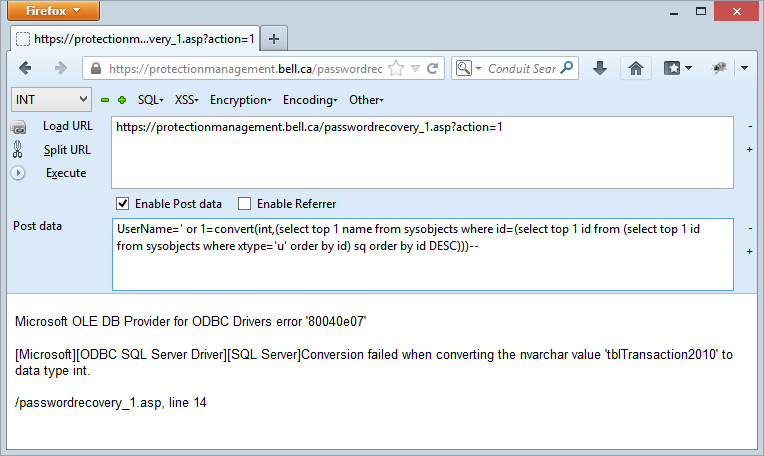This screenshot has width=764, height=456.
Task: Click the padlock site identity icon
Action: coord(96,69)
